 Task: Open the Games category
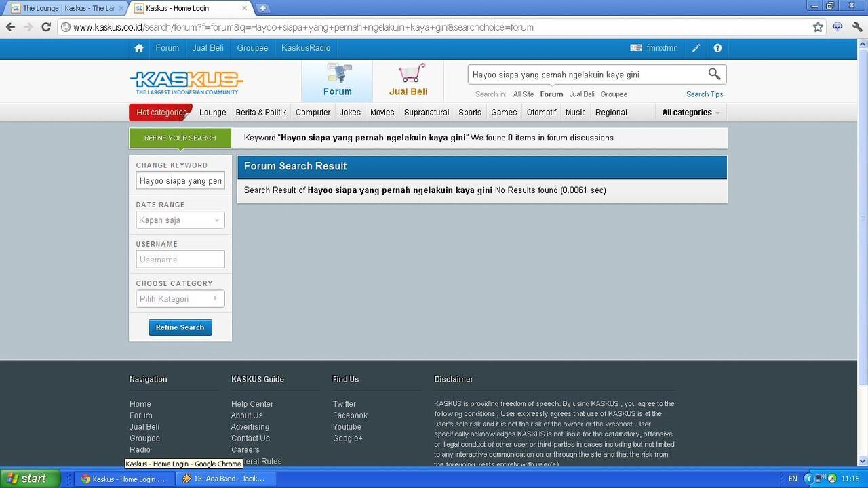tap(503, 113)
